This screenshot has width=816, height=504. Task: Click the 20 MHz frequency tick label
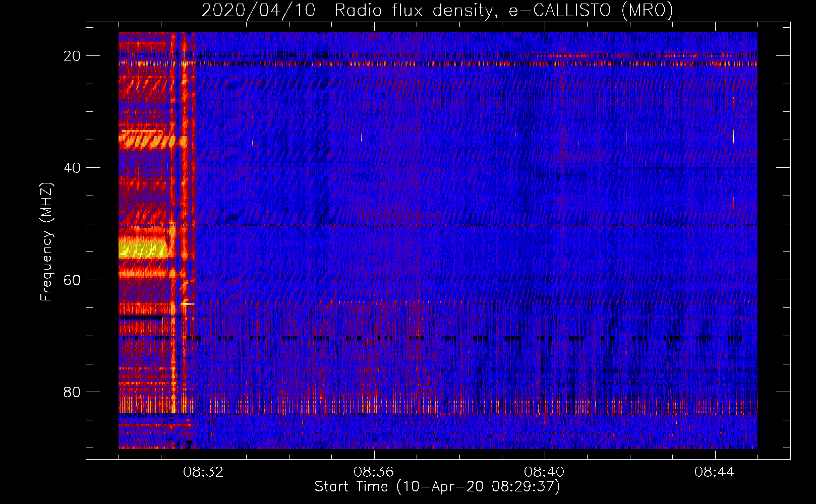[x=72, y=56]
